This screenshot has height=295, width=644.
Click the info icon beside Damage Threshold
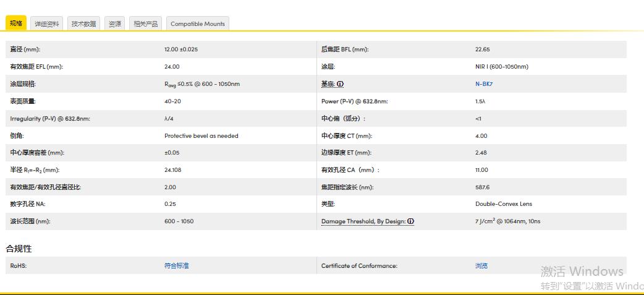[x=410, y=221]
